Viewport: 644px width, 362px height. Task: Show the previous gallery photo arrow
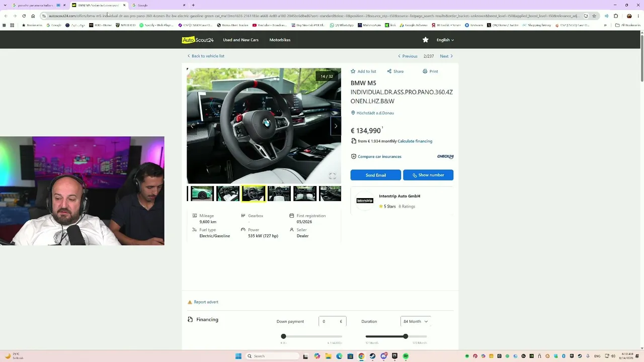click(192, 126)
